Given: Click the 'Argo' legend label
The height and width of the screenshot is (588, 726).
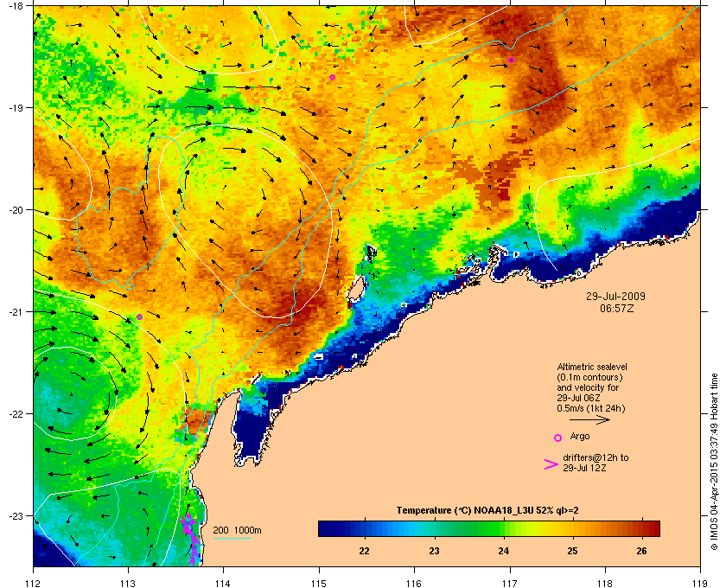Looking at the screenshot, I should [580, 436].
